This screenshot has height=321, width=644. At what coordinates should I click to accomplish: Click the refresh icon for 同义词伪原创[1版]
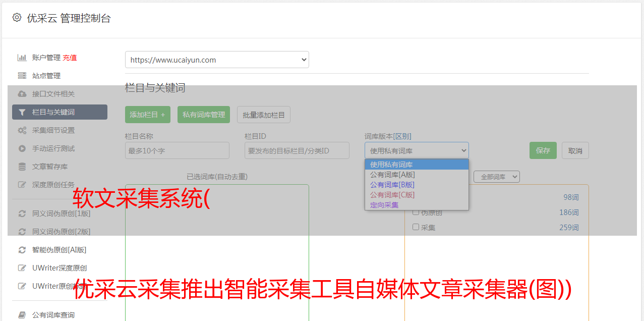click(22, 213)
